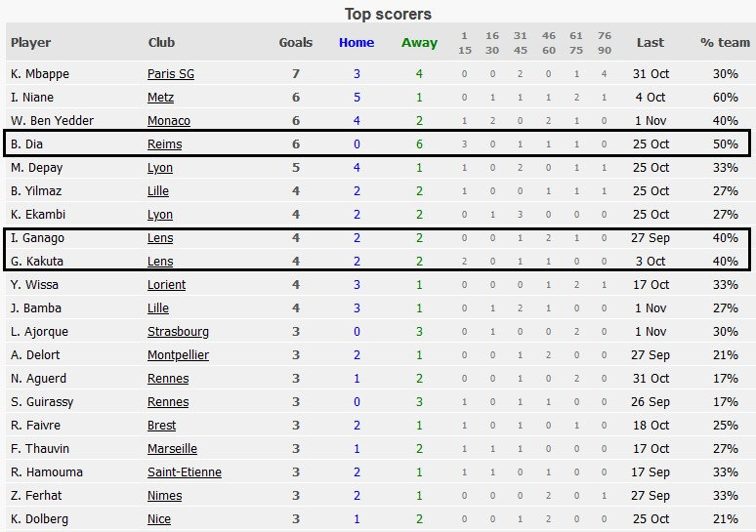Screen dimensions: 756x532
Task: Click the Paris SG club link
Action: point(171,74)
